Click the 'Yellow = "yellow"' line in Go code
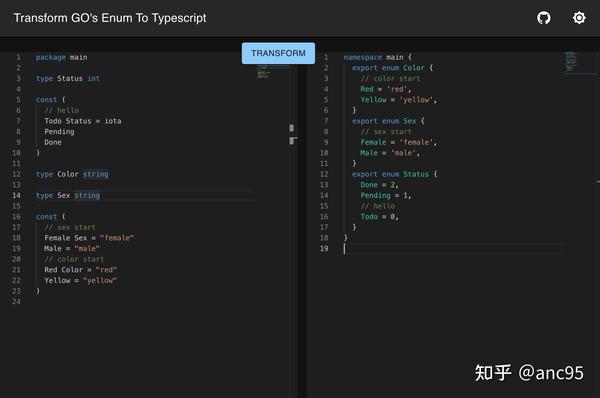 tap(80, 281)
